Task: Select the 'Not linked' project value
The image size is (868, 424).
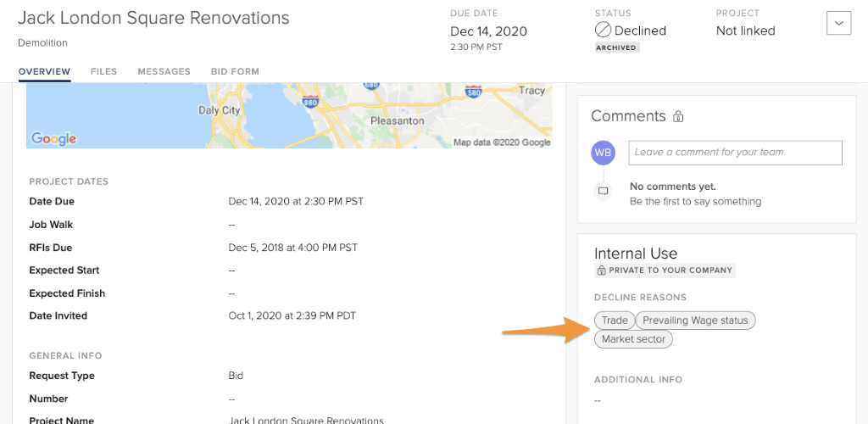Action: (x=745, y=31)
